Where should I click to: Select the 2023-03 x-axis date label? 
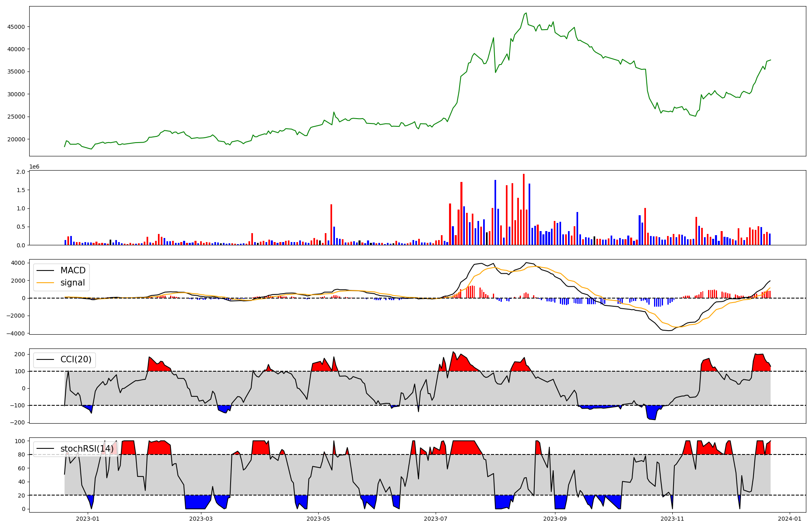pos(201,519)
